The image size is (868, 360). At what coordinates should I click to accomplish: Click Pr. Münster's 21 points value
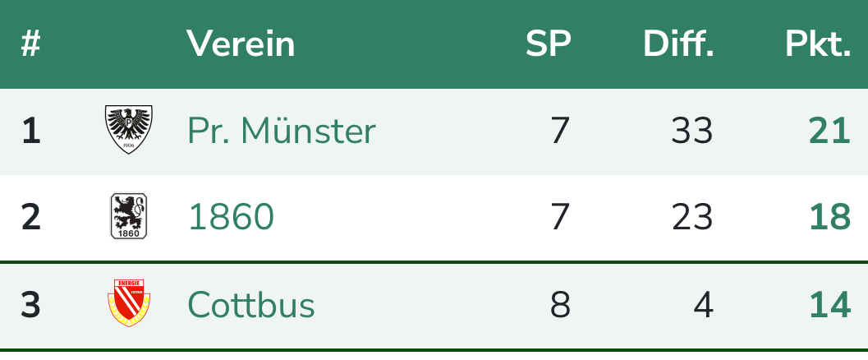829,131
